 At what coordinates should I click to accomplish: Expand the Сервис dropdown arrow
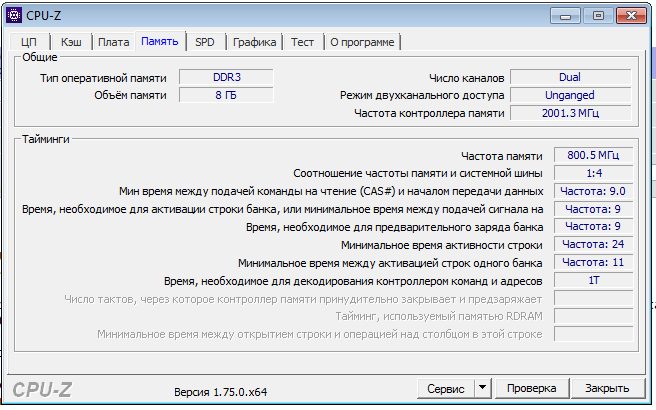click(482, 388)
